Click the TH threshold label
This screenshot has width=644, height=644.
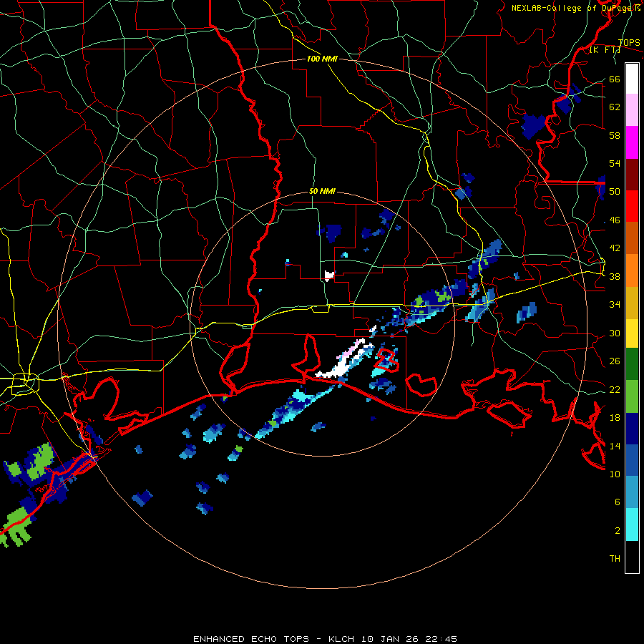615,558
